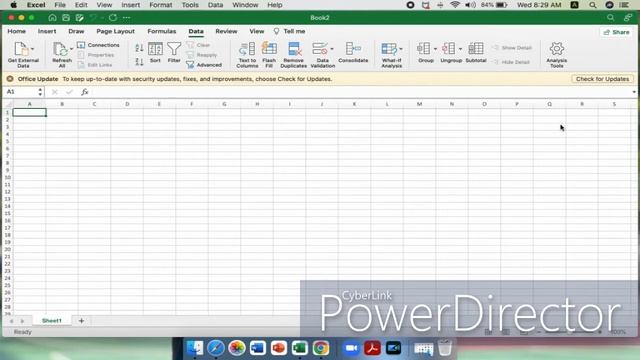Viewport: 640px width, 360px height.
Task: Select the Sheet1 tab
Action: click(x=52, y=321)
